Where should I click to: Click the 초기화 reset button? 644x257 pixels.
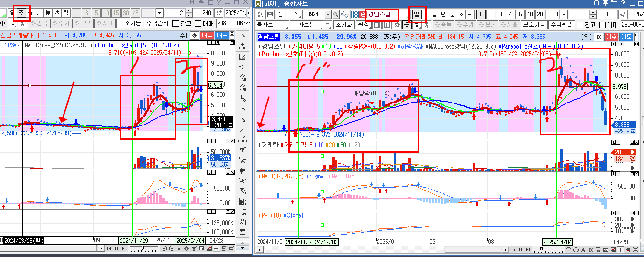click(344, 25)
